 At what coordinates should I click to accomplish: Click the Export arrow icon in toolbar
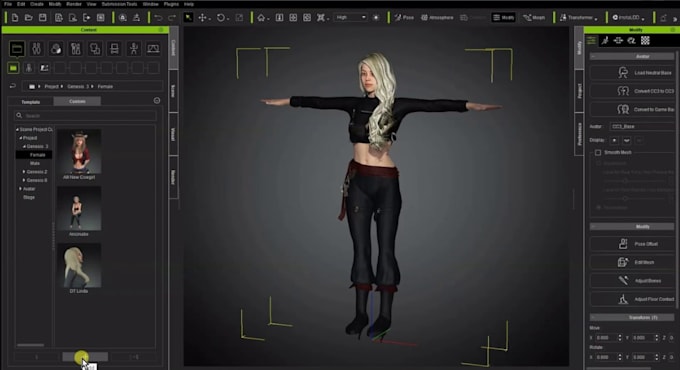(x=87, y=18)
